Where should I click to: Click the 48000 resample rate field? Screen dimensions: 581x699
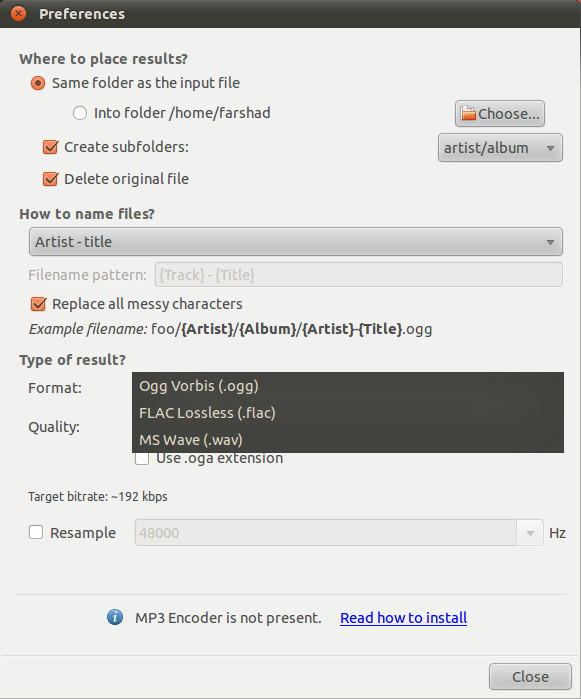coord(326,533)
